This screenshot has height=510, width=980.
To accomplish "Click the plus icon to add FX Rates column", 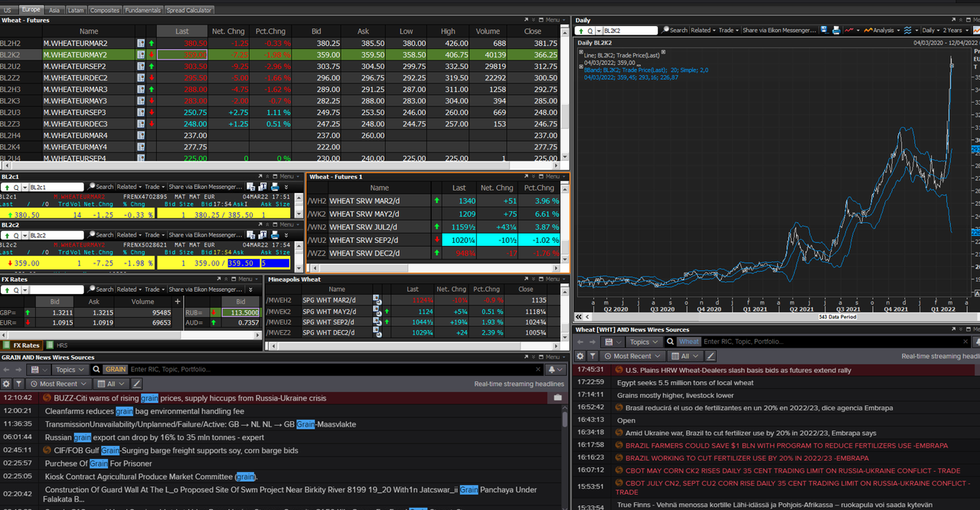I will (178, 302).
